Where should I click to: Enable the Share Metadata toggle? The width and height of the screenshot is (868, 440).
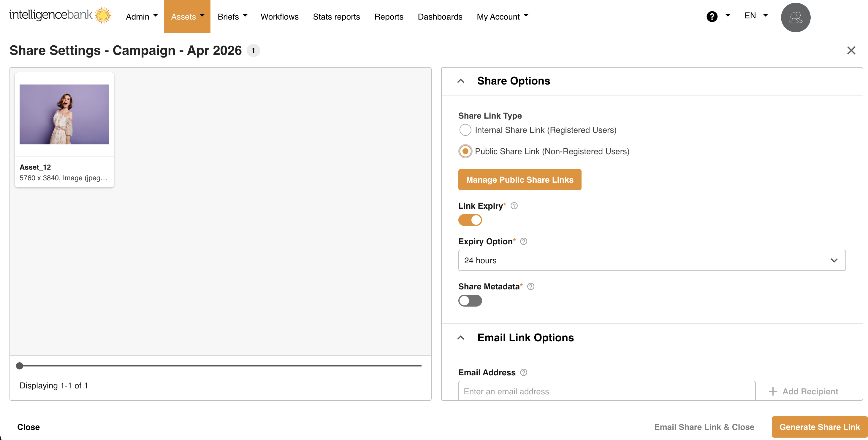(470, 300)
